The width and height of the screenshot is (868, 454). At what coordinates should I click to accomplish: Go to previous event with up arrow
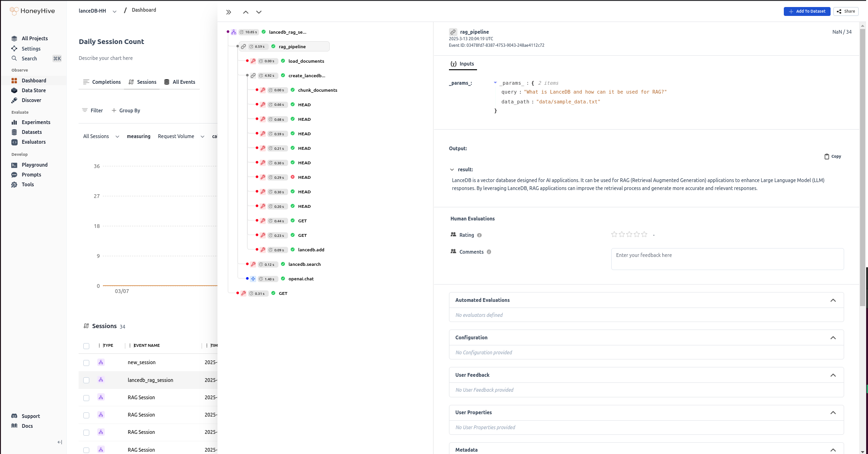click(246, 12)
